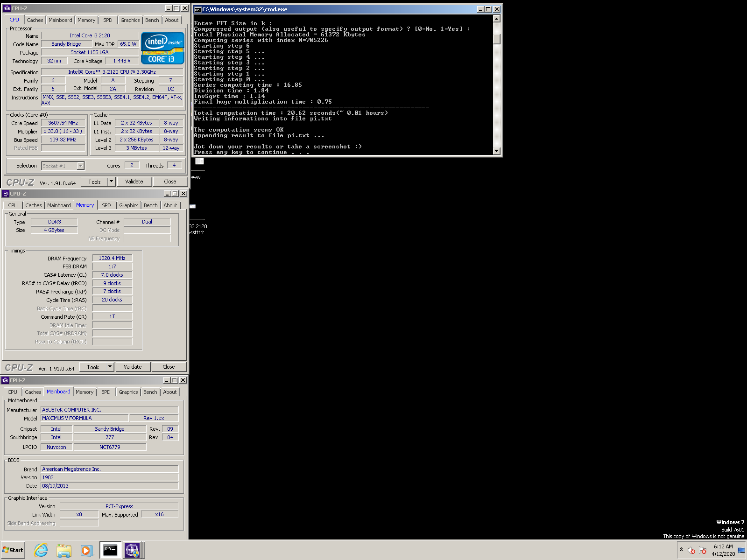
Task: Click cmd window scrollbar down arrow
Action: [497, 151]
